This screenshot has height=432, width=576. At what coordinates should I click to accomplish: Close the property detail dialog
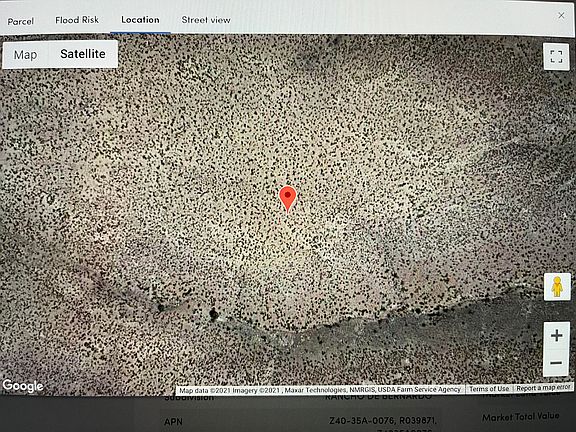561,15
